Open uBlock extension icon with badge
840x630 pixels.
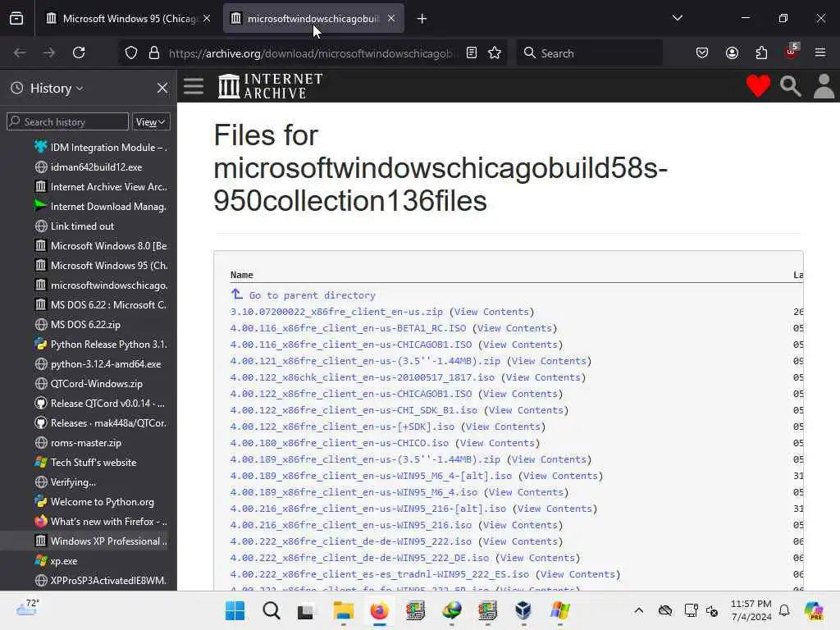tap(791, 52)
